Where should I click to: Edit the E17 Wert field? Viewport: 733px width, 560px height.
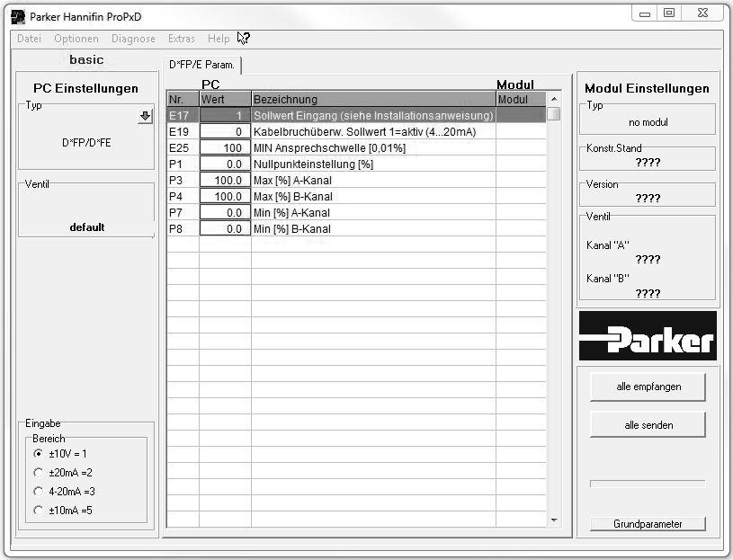pyautogui.click(x=226, y=115)
